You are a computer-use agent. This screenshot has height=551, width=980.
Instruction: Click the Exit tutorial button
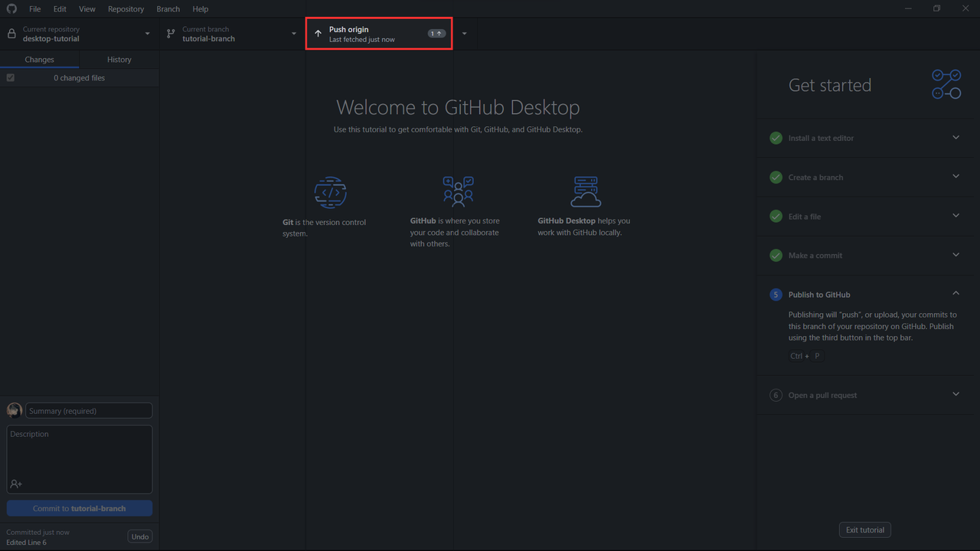click(x=865, y=530)
